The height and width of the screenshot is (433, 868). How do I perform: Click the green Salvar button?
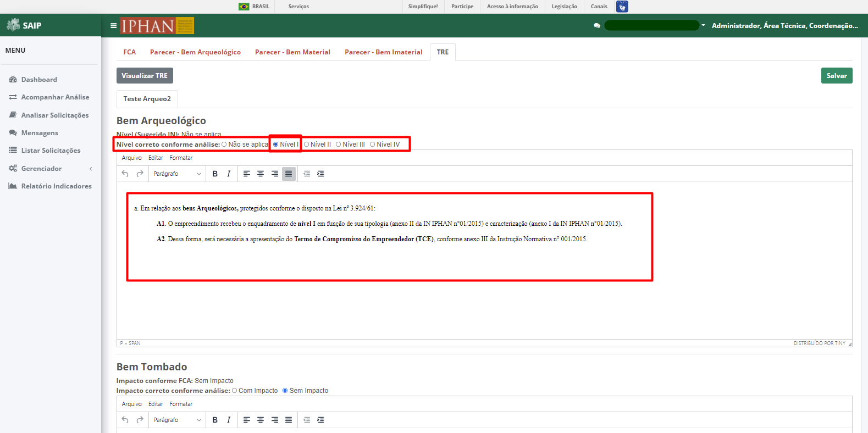pyautogui.click(x=837, y=76)
